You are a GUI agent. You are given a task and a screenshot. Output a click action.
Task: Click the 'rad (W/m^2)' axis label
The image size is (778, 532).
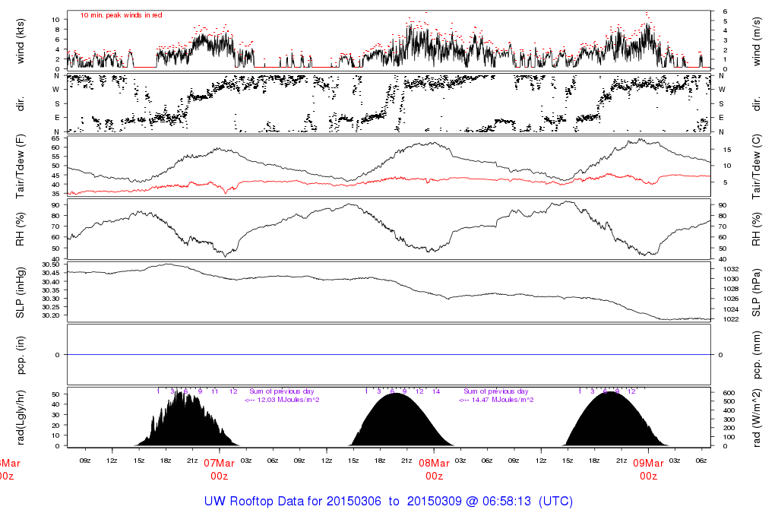coord(756,418)
